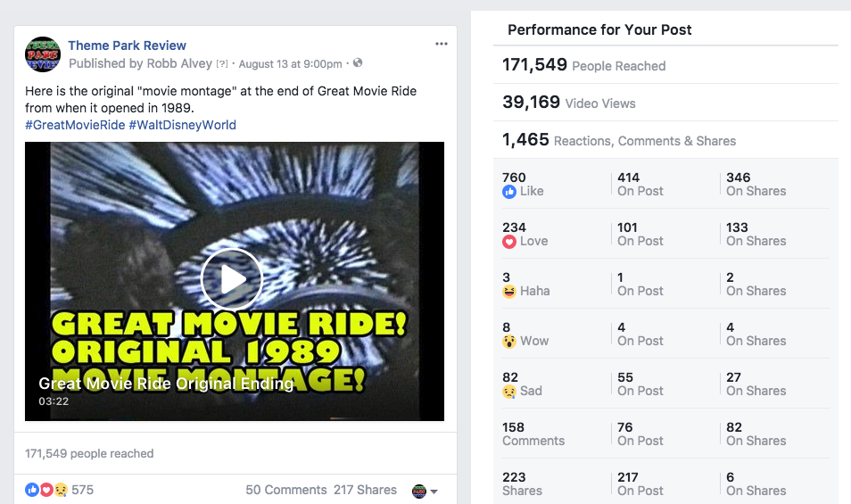Open the #GreatMovieRide hashtag
The image size is (851, 504).
pos(75,125)
